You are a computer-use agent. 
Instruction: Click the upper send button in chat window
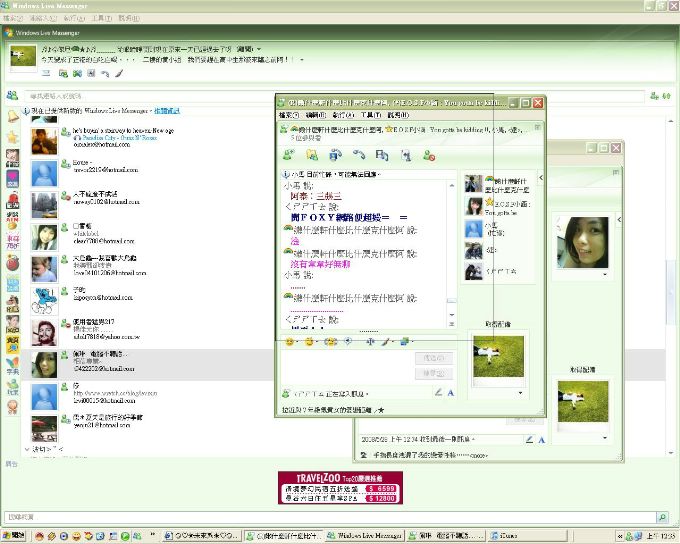(434, 358)
